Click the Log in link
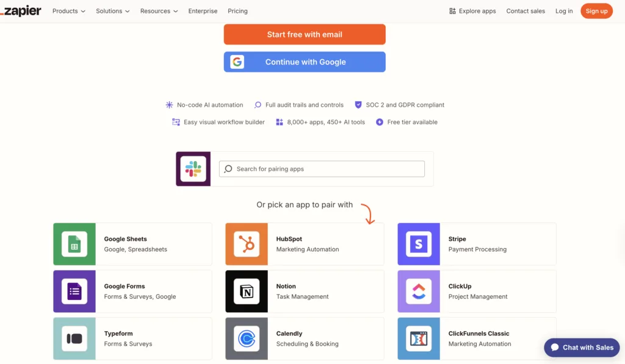The image size is (625, 364). click(563, 10)
